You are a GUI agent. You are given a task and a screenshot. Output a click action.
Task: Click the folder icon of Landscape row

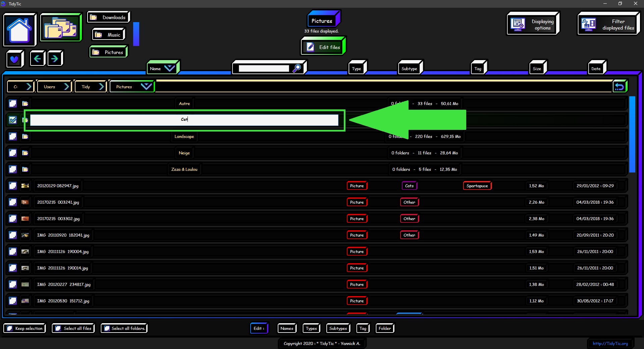click(x=25, y=136)
